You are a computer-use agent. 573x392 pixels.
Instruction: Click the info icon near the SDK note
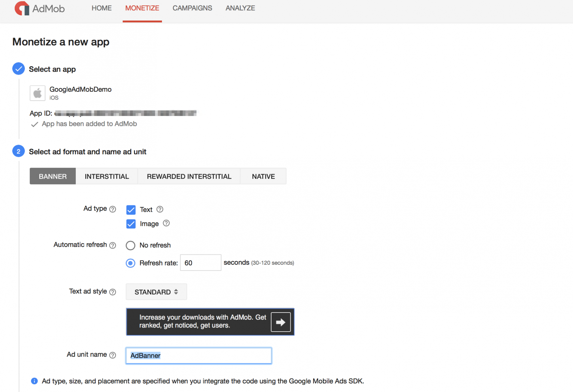[x=34, y=381]
